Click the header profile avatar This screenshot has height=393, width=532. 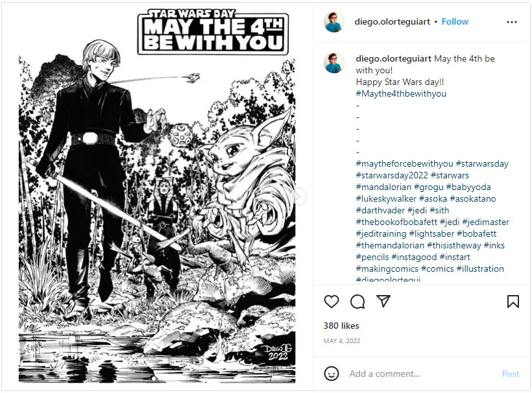(x=334, y=22)
